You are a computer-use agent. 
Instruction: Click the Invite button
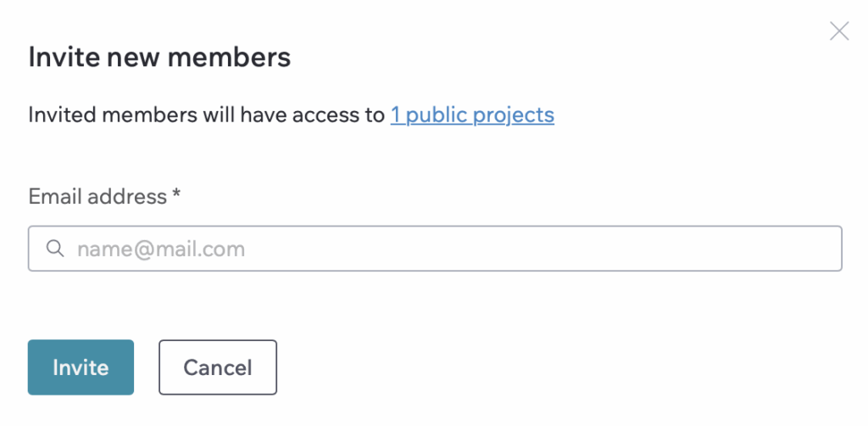[x=81, y=367]
